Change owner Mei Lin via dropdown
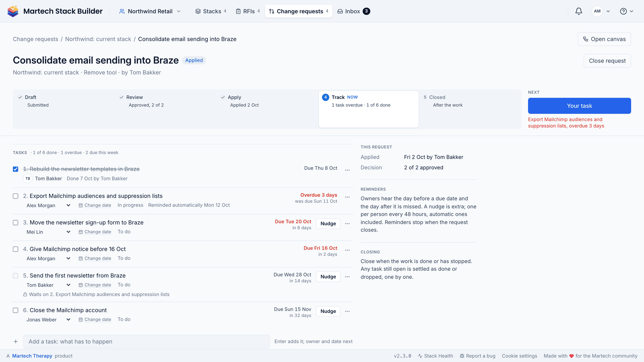 pos(48,232)
